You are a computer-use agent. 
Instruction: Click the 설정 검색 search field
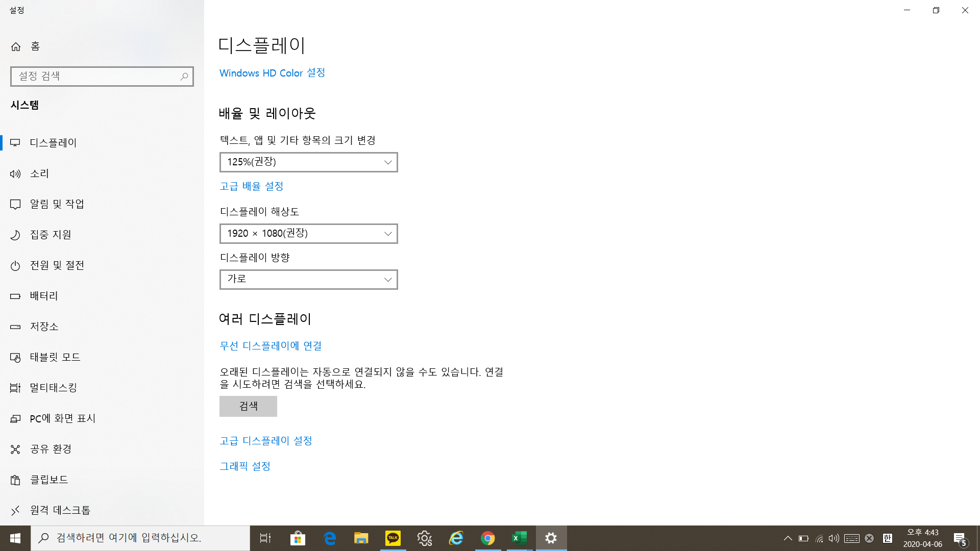pos(97,77)
